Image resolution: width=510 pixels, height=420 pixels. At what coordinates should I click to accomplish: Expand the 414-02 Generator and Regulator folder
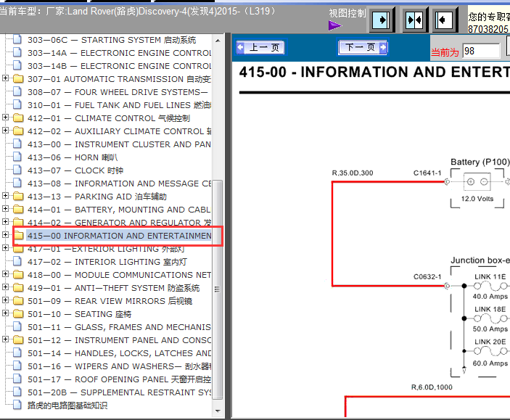[x=5, y=221]
